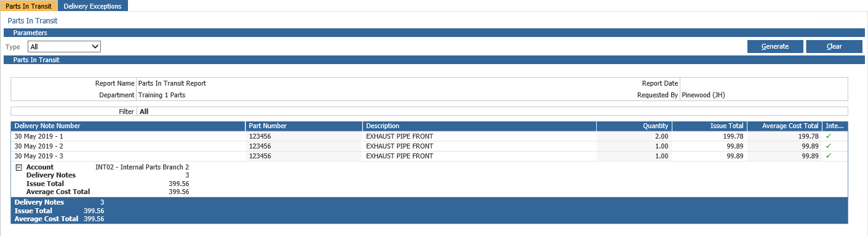Image resolution: width=868 pixels, height=236 pixels.
Task: Collapse the Account INT02 group
Action: click(18, 167)
